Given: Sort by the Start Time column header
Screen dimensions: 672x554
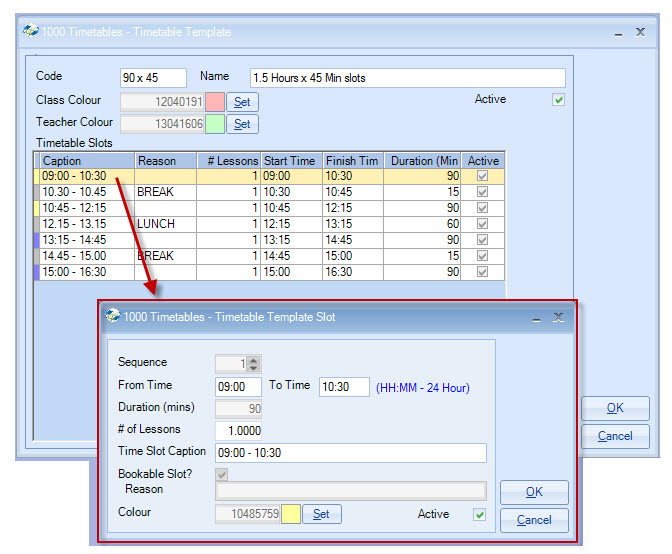Looking at the screenshot, I should click(x=291, y=161).
